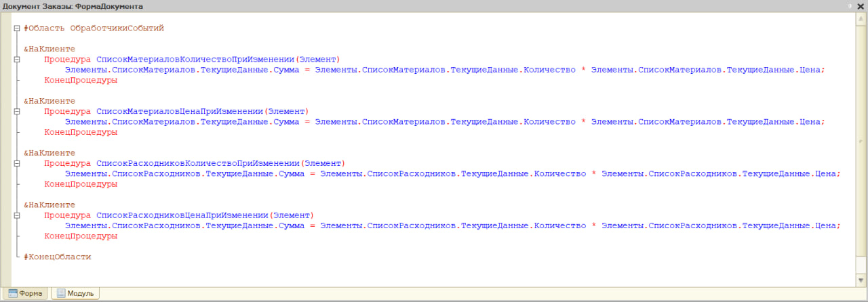Select the Модуль tab
The width and height of the screenshot is (868, 302).
click(75, 293)
